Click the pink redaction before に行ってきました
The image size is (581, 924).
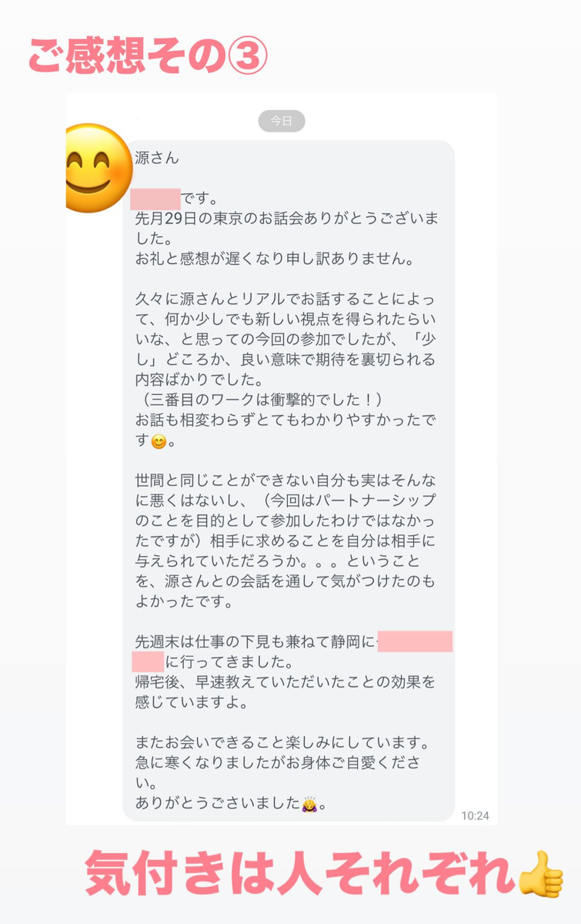point(148,661)
